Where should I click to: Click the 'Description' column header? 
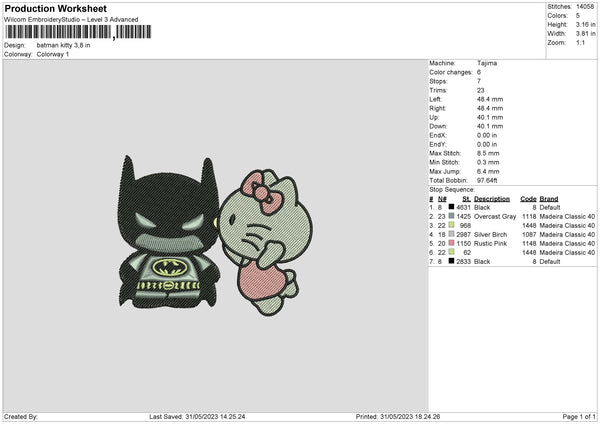pos(492,199)
